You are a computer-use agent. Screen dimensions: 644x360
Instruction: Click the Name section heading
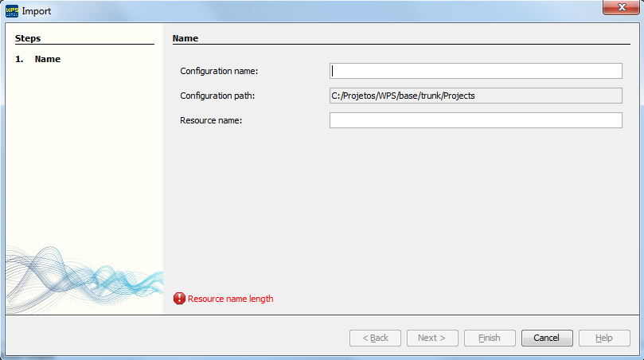pos(185,37)
